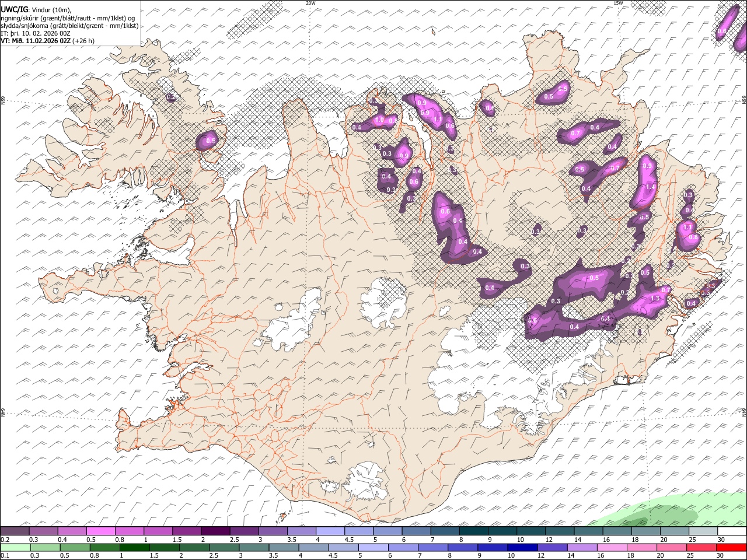Click the '1.3' precipitation value on the map
This screenshot has width=747, height=560.
coord(655,298)
